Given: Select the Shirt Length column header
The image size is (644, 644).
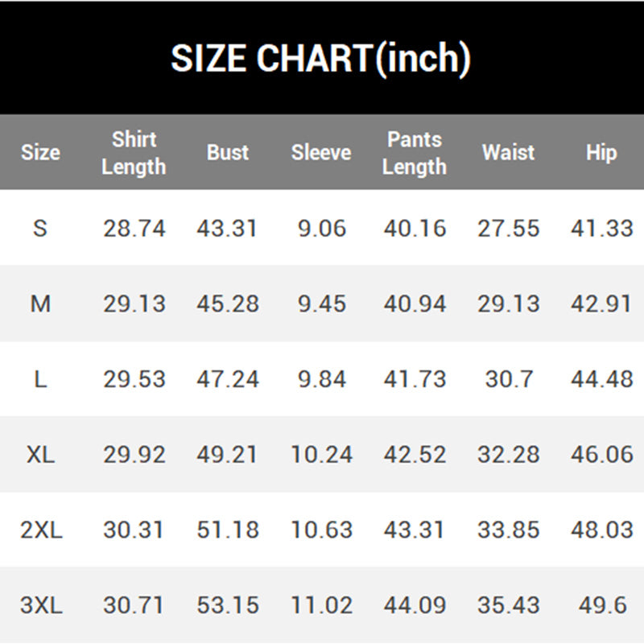Looking at the screenshot, I should point(134,153).
